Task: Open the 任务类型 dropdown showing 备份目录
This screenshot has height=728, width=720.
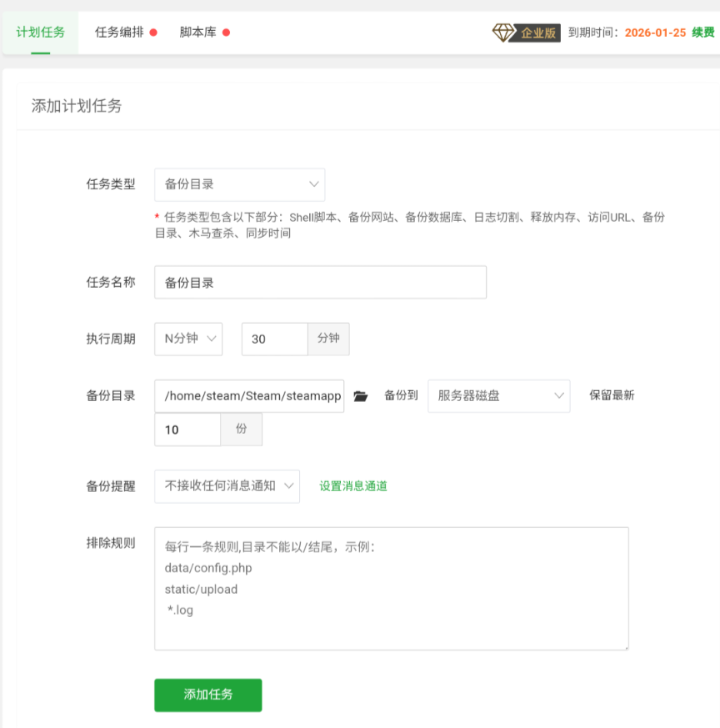Action: [240, 184]
